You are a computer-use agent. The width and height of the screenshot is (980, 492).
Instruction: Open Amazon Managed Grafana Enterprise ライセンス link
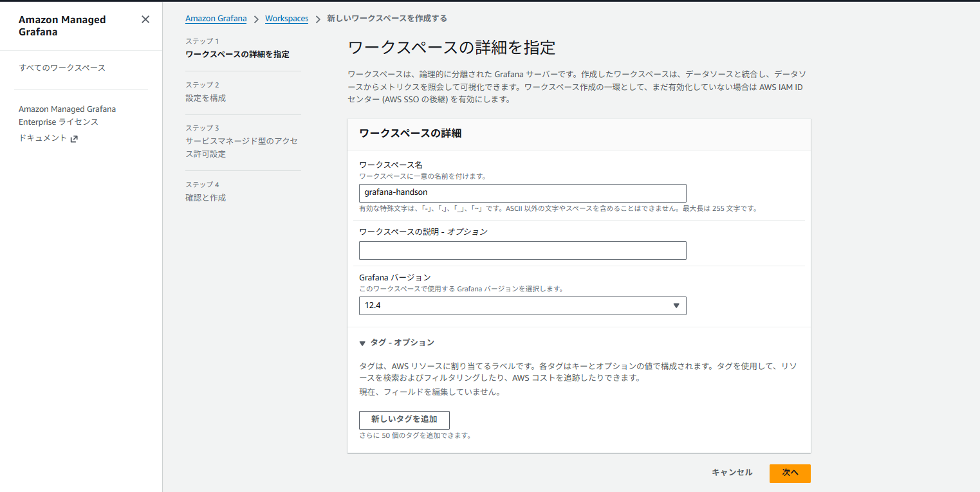(67, 115)
